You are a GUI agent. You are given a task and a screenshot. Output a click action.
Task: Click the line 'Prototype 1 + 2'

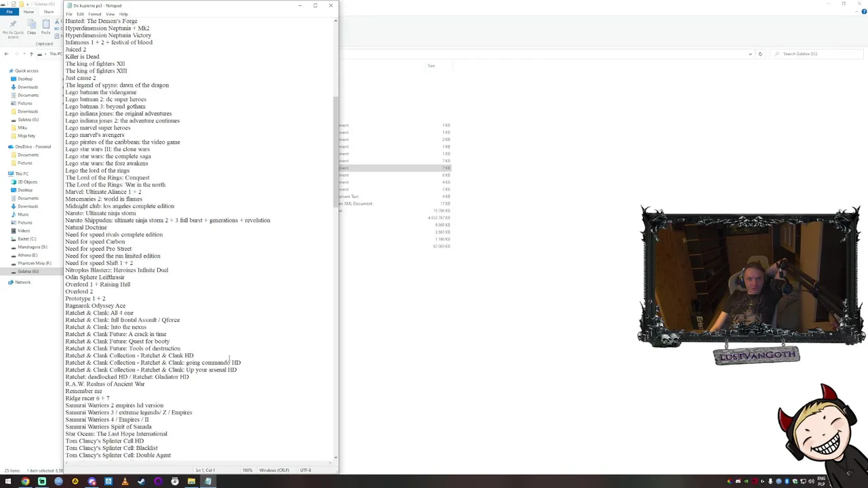85,299
